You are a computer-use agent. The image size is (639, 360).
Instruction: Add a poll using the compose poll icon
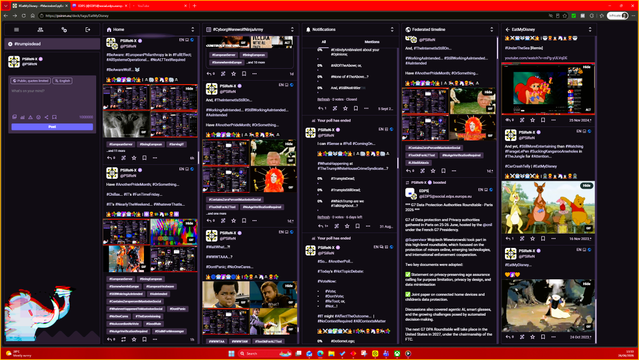22,117
